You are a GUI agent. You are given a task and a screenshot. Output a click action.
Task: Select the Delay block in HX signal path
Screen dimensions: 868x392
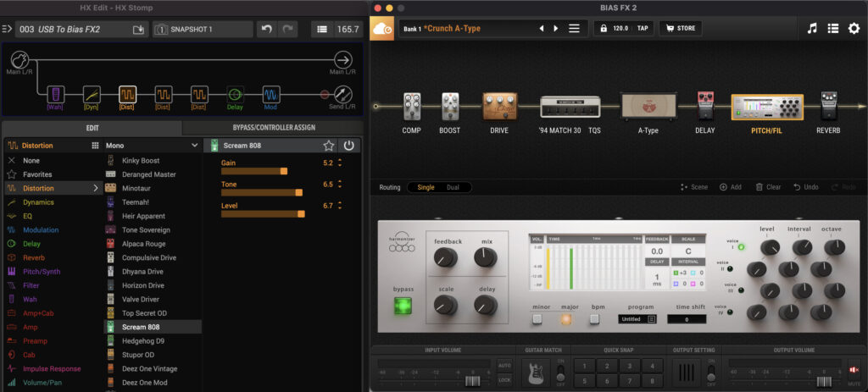[x=236, y=94]
